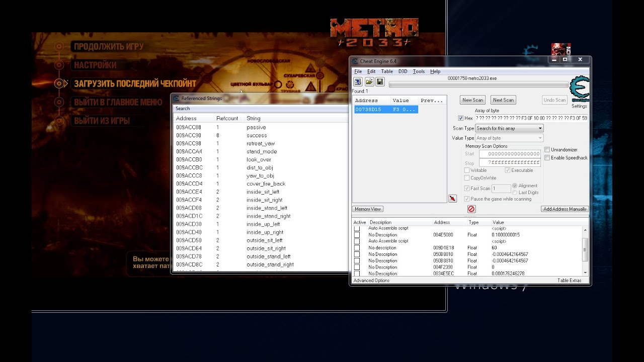This screenshot has height=362, width=644.
Task: Activate checkbox for address 009D1E18 row
Action: click(x=357, y=248)
